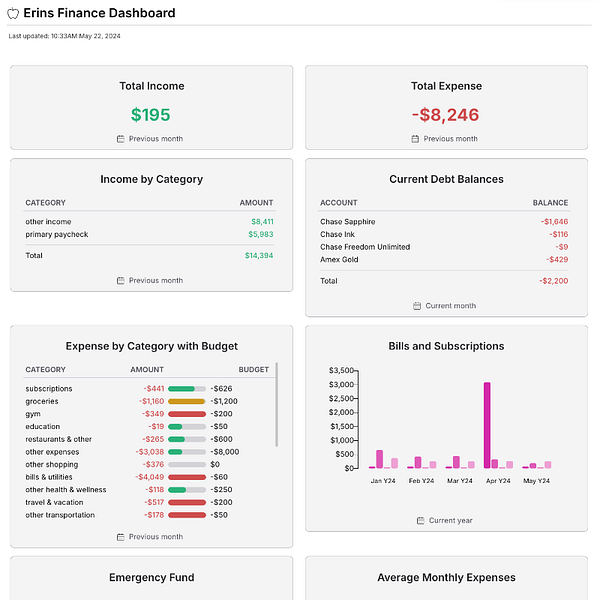Screen dimensions: 600x600
Task: Select the Amex Gold account row
Action: coord(444,259)
